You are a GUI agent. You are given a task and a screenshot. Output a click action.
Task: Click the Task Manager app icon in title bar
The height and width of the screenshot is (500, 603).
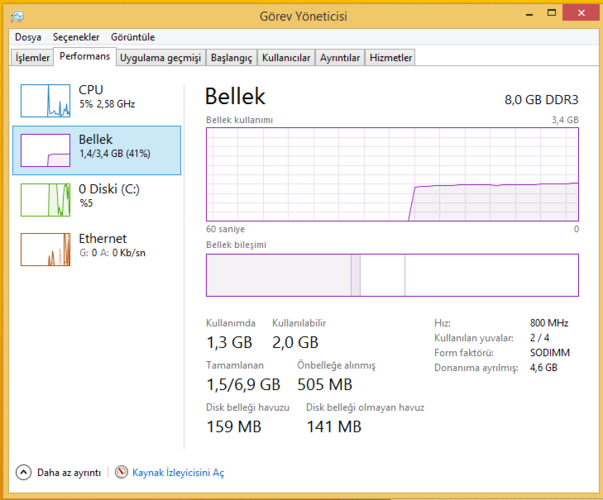pyautogui.click(x=17, y=16)
